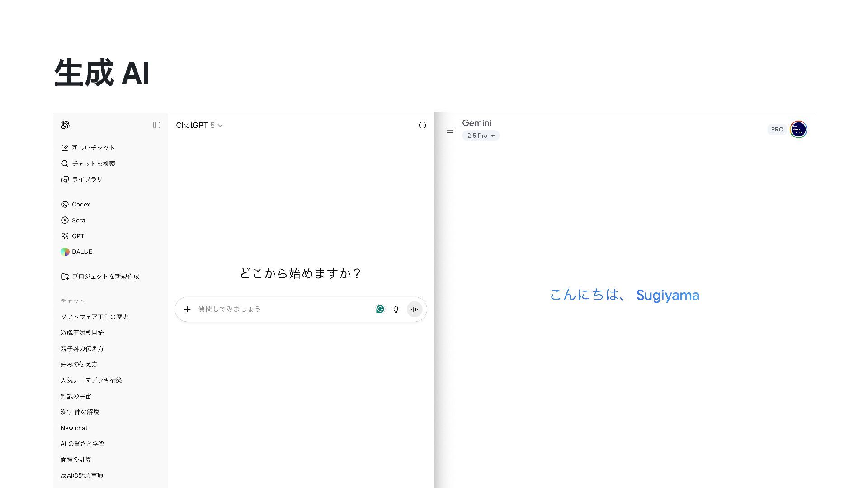Toggle the ChatGPT sidebar collapse icon
This screenshot has width=868, height=488.
(156, 125)
